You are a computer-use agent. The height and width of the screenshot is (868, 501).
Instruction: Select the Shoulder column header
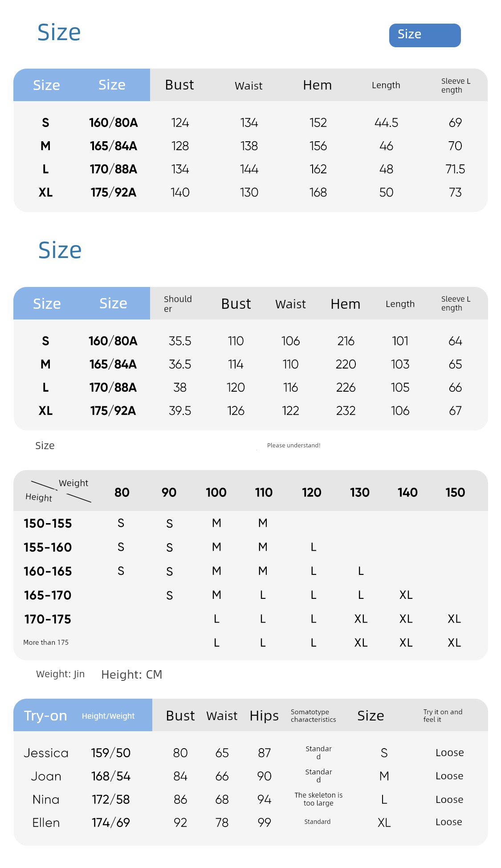click(x=178, y=303)
